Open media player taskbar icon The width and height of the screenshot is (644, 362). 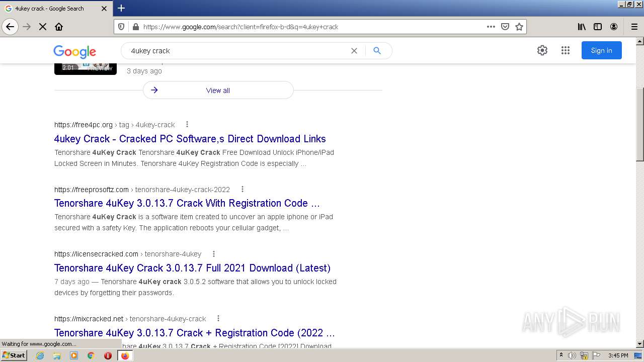74,355
